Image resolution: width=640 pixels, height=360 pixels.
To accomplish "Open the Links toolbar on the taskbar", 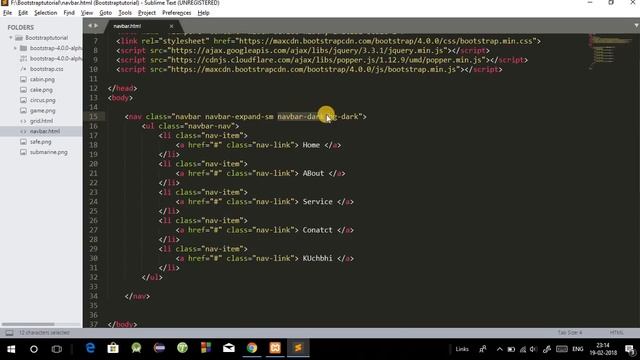I will pos(462,349).
